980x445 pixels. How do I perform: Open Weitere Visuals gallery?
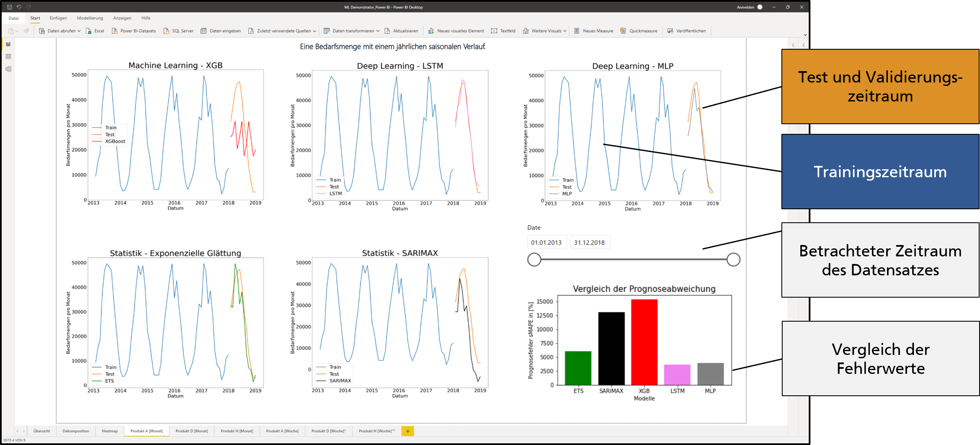(x=544, y=31)
